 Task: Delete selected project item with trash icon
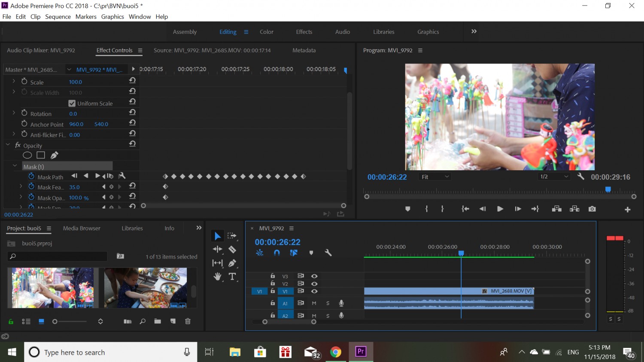click(x=188, y=321)
